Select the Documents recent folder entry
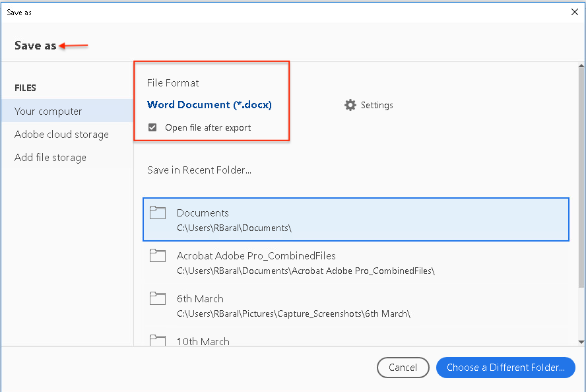The height and width of the screenshot is (392, 586). [356, 220]
